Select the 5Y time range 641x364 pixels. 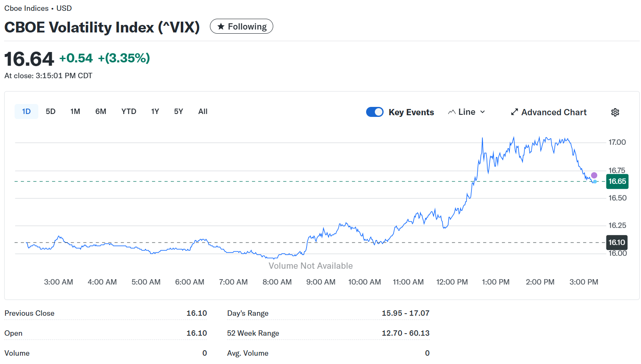pos(178,111)
